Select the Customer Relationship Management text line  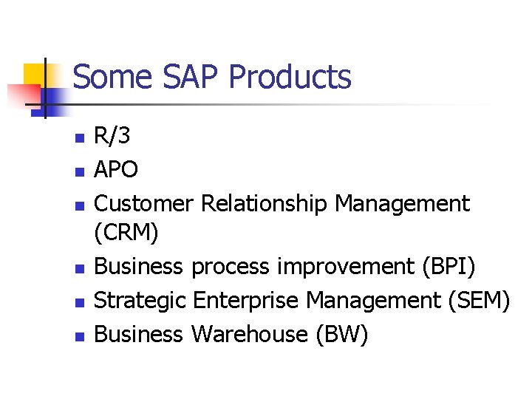tap(282, 203)
